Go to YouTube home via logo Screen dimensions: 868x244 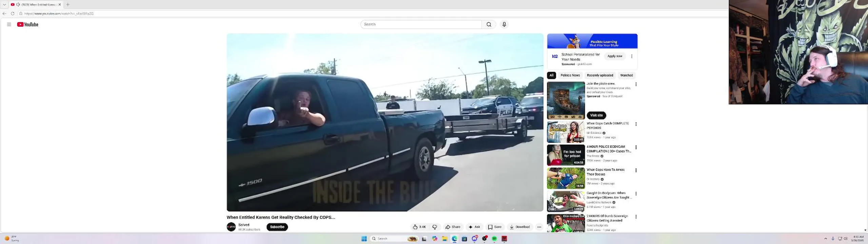(28, 24)
